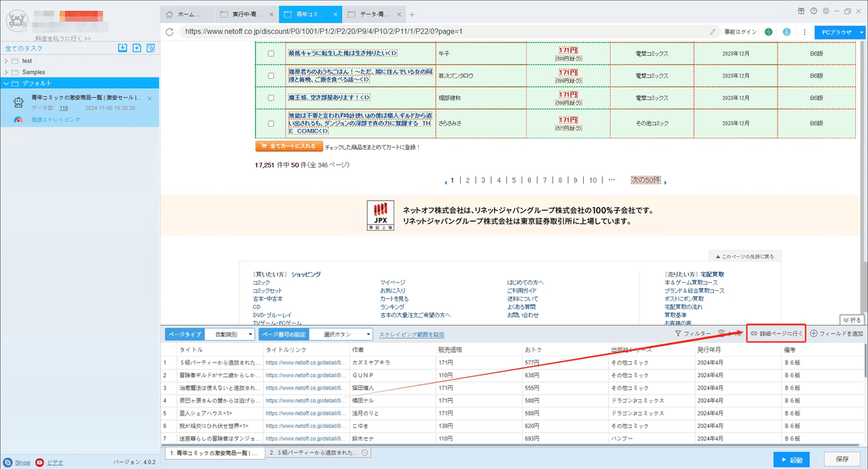Switch to the データ tab
This screenshot has width=868, height=469.
tap(374, 14)
